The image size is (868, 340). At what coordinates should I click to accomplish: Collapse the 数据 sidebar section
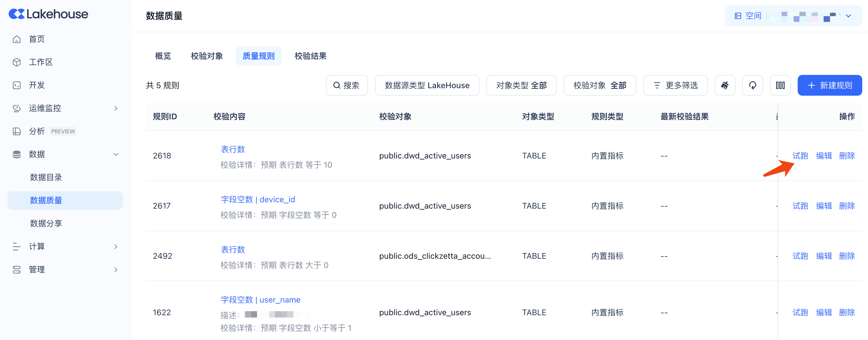point(116,154)
